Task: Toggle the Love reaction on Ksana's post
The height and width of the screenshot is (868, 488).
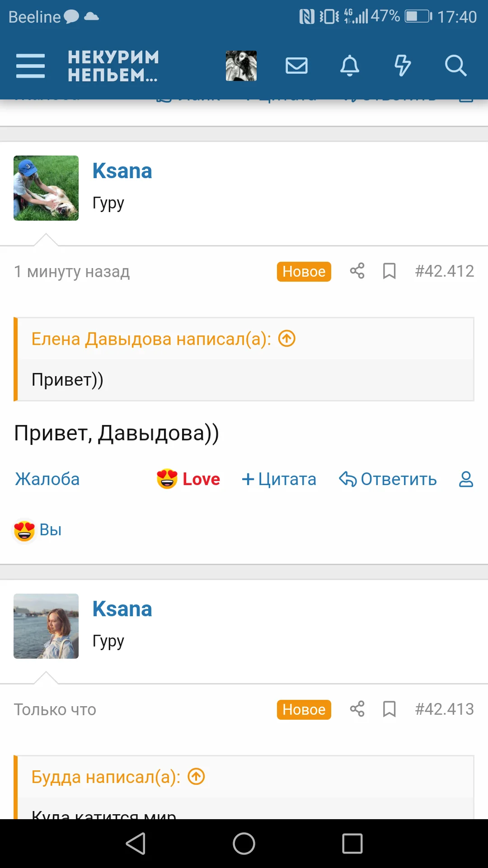Action: coord(188,479)
